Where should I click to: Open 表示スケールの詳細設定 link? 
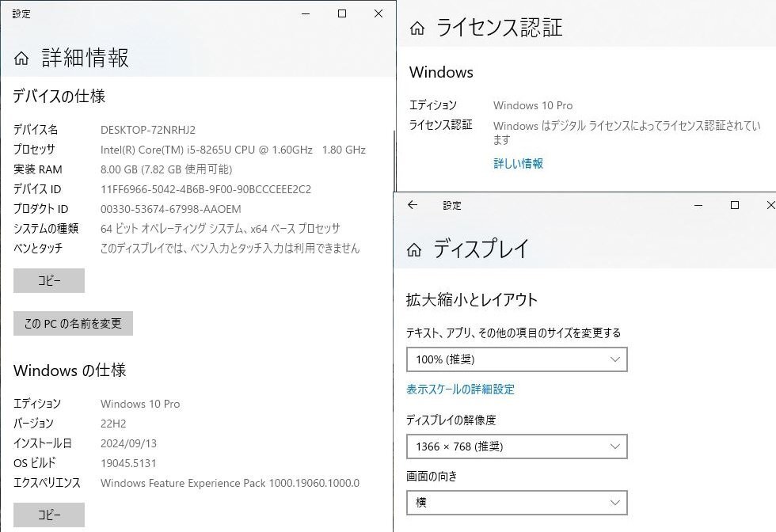[x=460, y=389]
